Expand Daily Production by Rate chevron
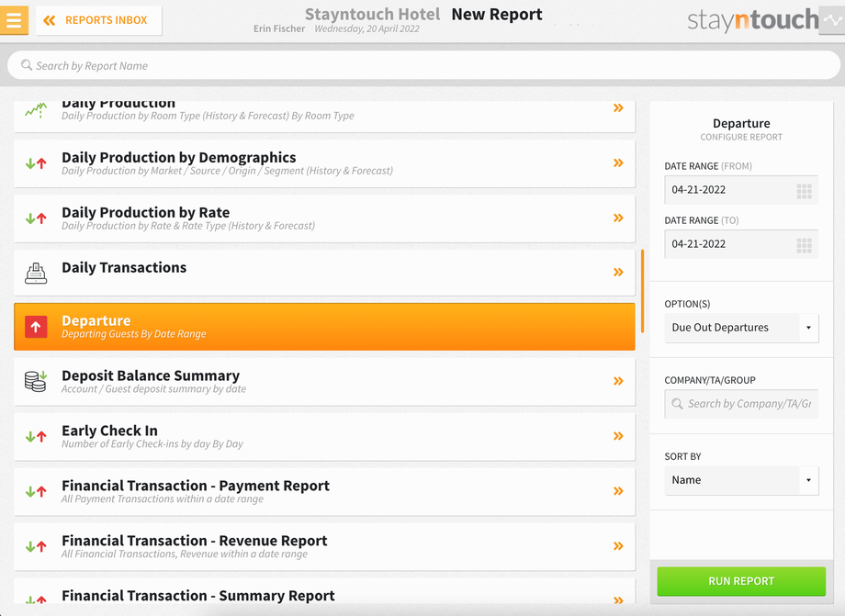 click(x=618, y=218)
